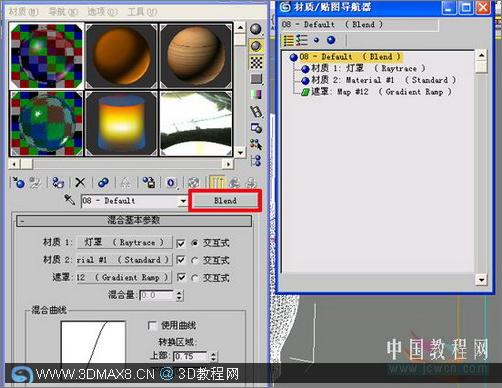Click the Material #1 (Standard) material 2 button
Viewport: 502px width, 388px height.
tap(124, 260)
